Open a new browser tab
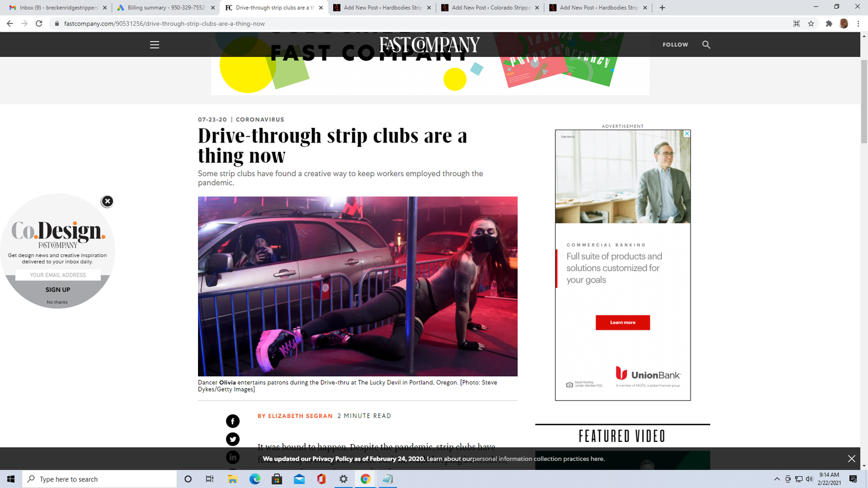Viewport: 868px width, 488px height. click(662, 8)
